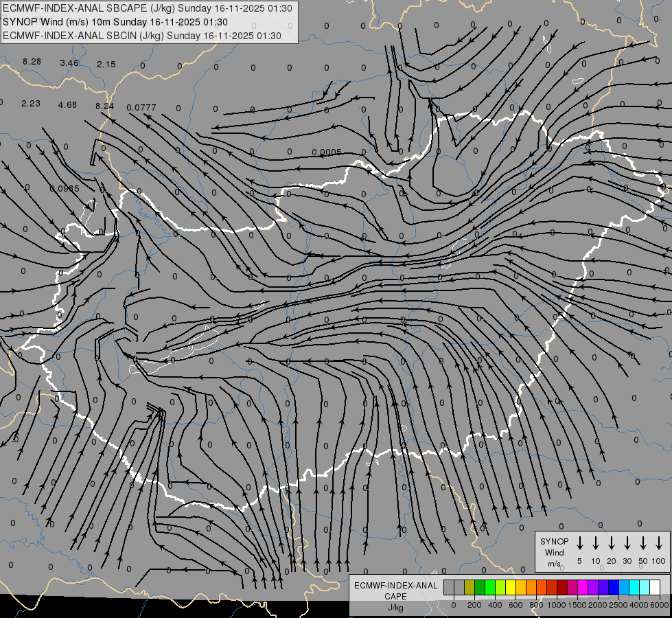
Task: Click the 1500 tick on the CAPE scale
Action: pos(577,605)
